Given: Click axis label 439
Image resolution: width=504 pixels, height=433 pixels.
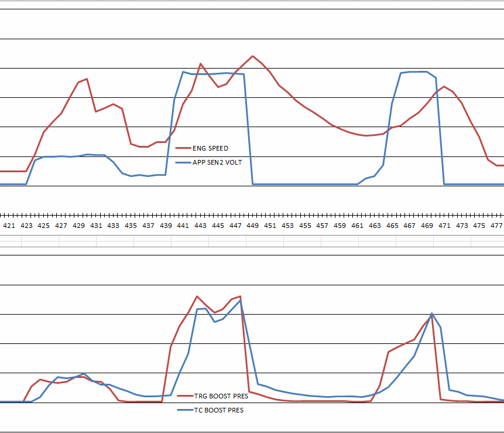Looking at the screenshot, I should (166, 226).
